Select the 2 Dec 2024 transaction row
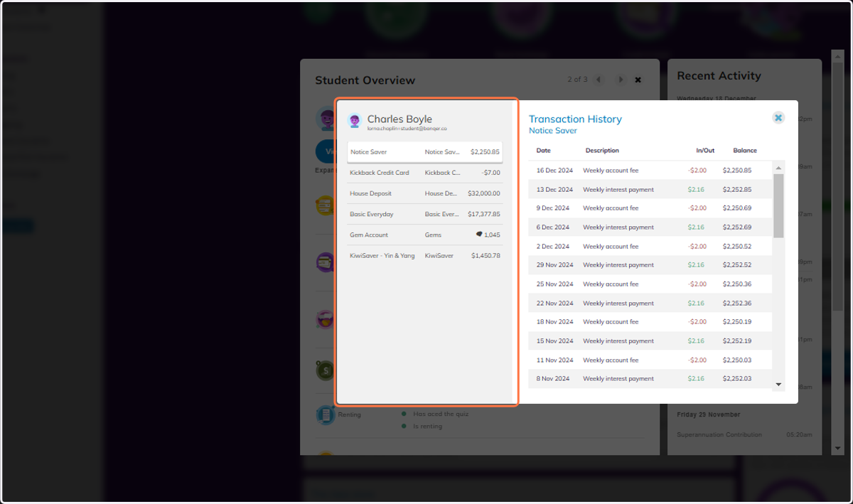Screen dimensions: 853x504 650,247
